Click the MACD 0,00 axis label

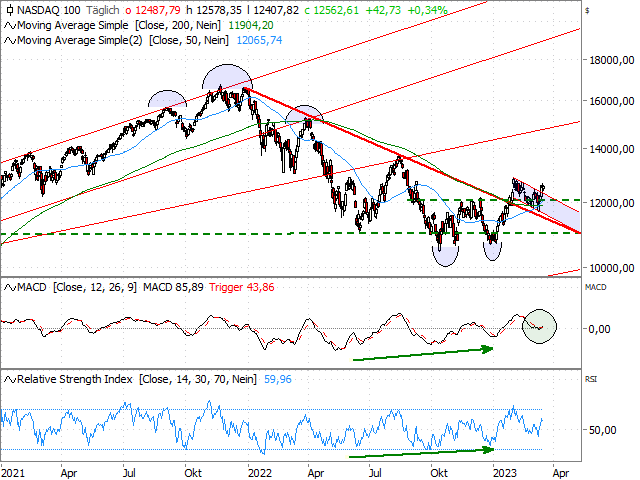599,329
